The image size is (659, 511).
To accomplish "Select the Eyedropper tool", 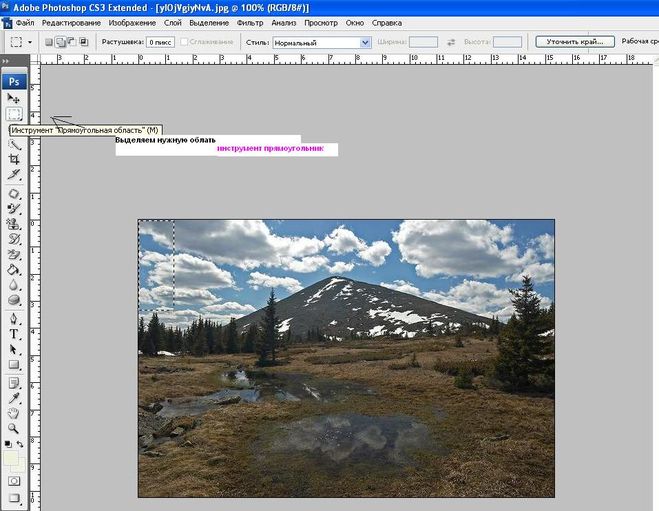I will [x=14, y=398].
